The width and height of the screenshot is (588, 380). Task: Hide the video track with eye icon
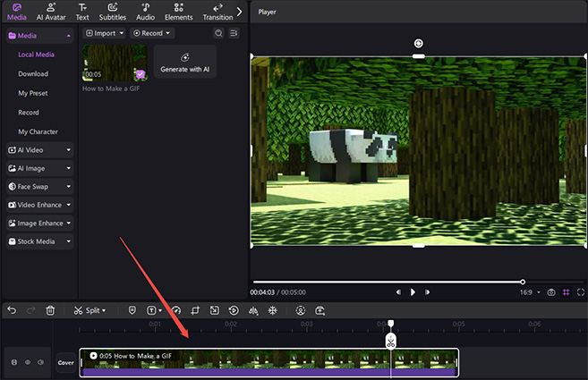point(28,362)
